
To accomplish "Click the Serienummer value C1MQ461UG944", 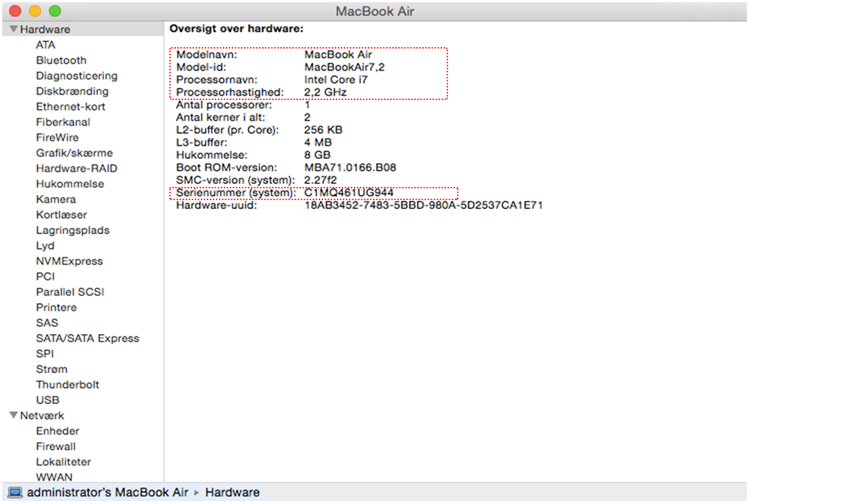I will tap(349, 193).
